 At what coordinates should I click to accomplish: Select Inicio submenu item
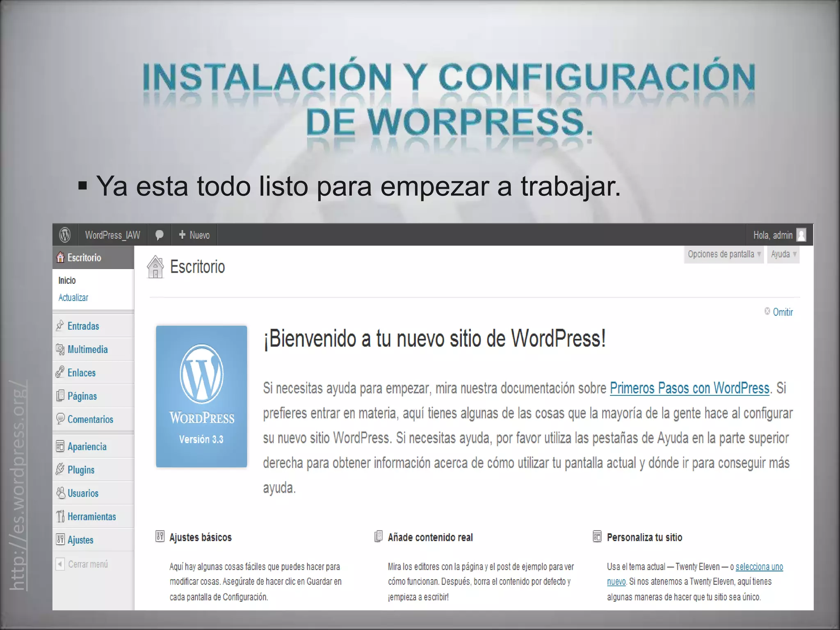tap(67, 280)
